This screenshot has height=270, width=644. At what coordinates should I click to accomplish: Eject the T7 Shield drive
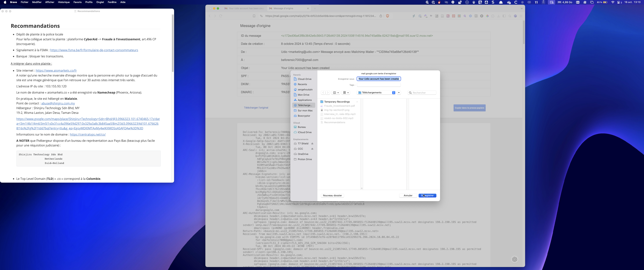312,143
